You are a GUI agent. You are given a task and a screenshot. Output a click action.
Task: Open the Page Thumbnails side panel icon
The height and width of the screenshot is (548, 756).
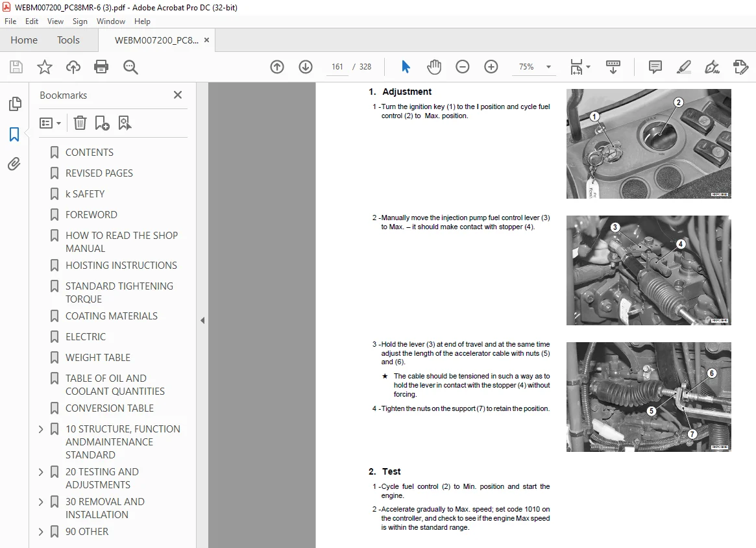(x=15, y=104)
